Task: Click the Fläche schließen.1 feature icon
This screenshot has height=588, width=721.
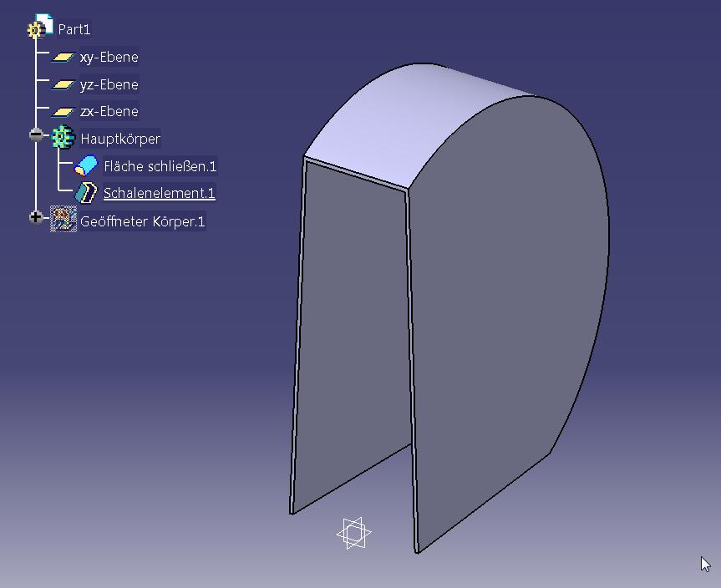Action: click(86, 165)
